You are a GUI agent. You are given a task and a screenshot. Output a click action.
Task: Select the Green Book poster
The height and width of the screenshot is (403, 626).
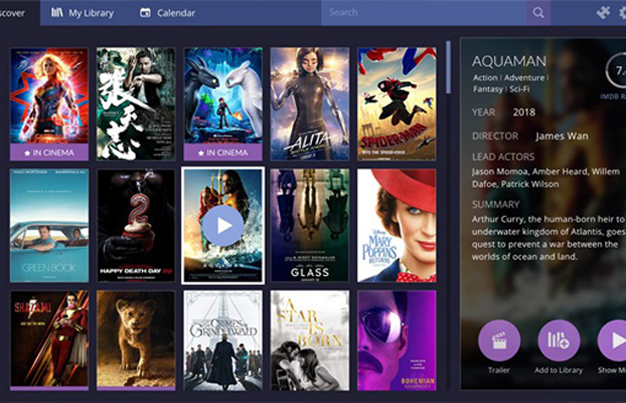(49, 226)
